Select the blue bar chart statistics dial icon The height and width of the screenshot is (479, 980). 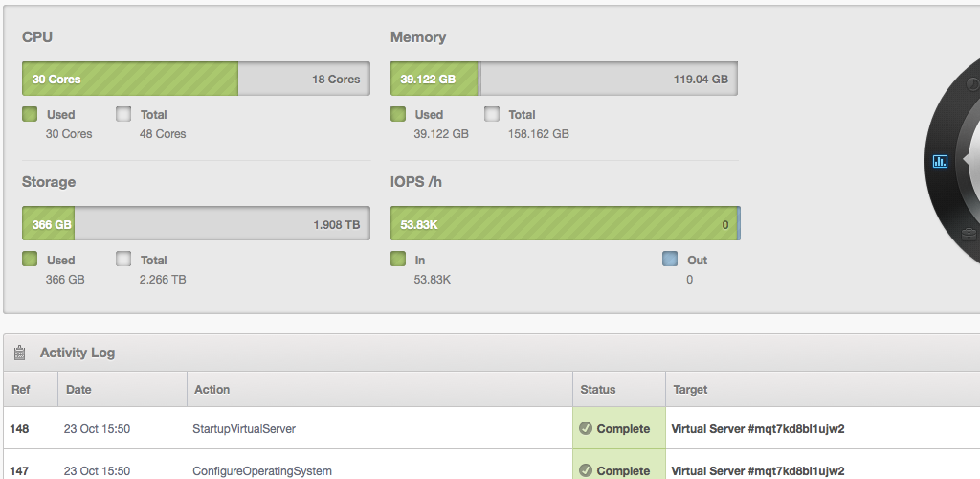click(940, 161)
